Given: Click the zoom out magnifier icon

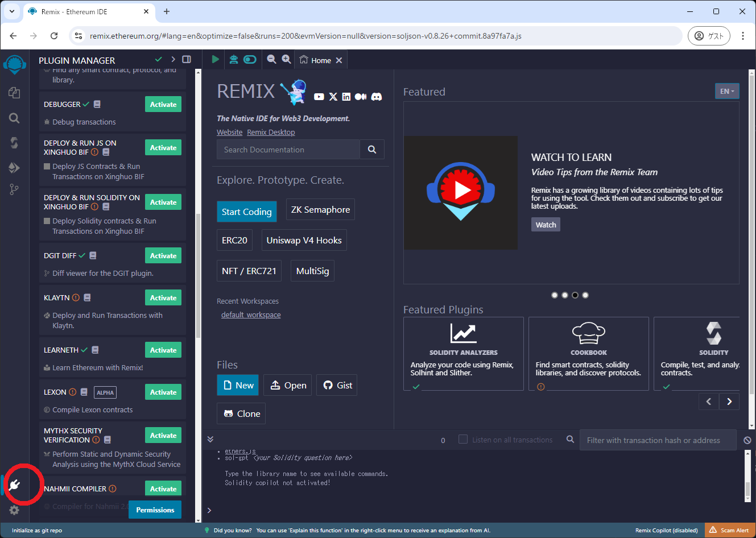Looking at the screenshot, I should (x=271, y=59).
